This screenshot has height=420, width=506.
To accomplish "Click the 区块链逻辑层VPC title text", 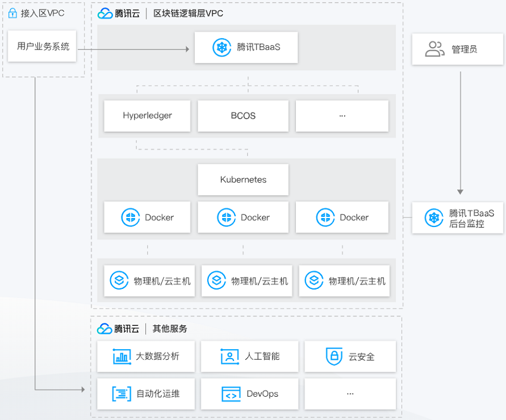I will pos(188,14).
